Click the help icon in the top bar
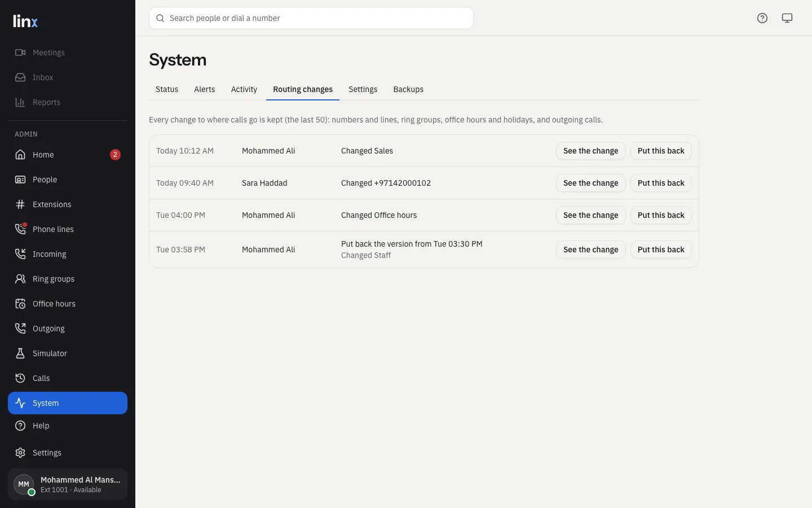The image size is (812, 508). [x=762, y=18]
